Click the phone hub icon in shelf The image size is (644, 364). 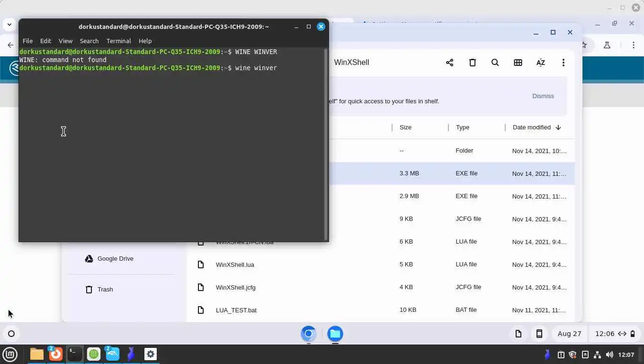[x=539, y=334]
